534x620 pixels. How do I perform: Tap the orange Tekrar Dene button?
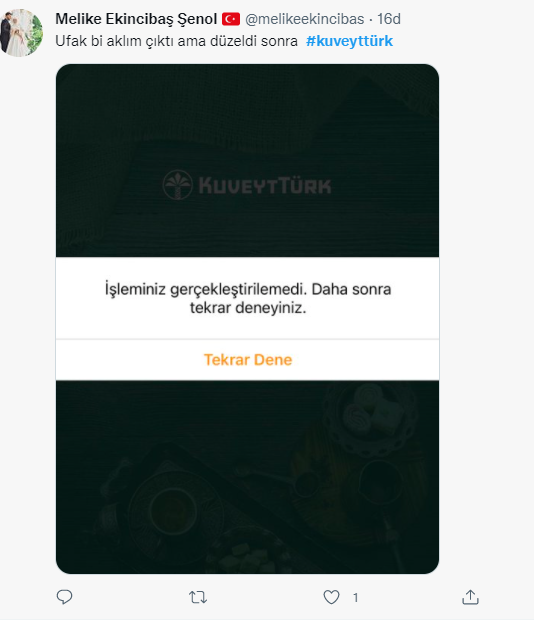(x=248, y=360)
